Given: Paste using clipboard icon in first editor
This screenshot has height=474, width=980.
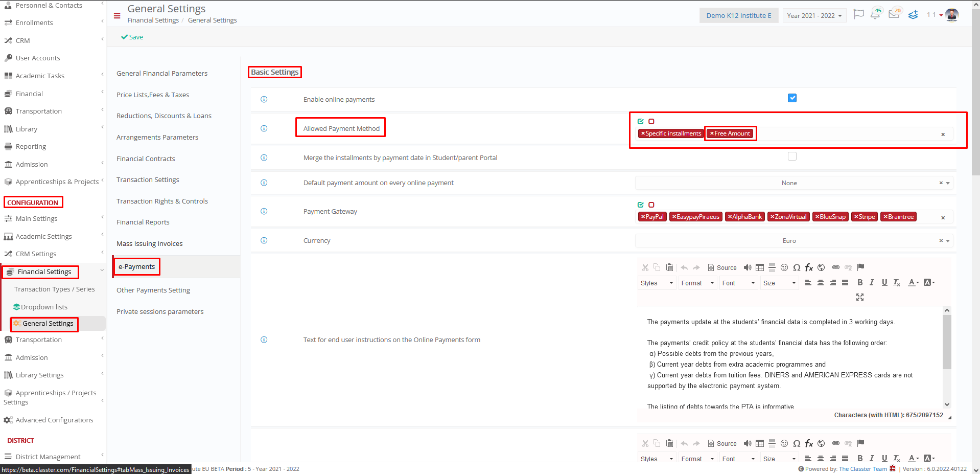Looking at the screenshot, I should pos(670,267).
